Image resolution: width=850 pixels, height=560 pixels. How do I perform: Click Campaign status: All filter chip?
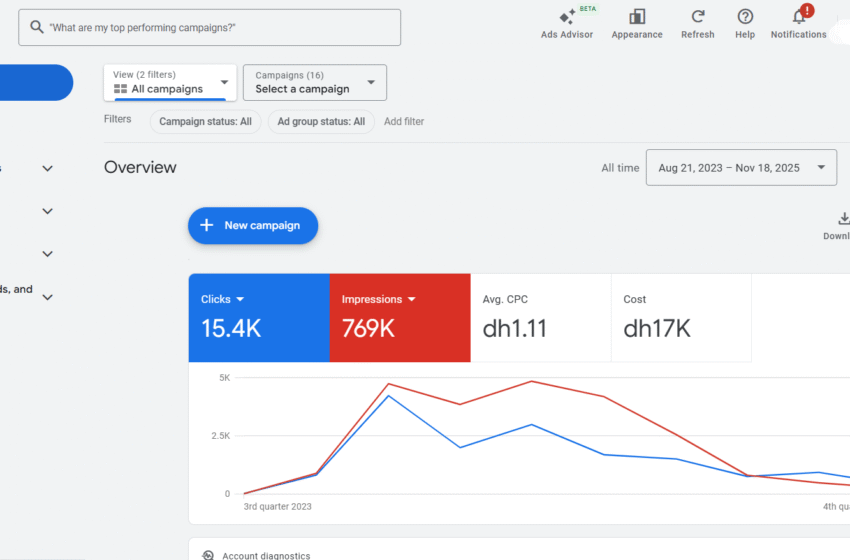click(205, 122)
